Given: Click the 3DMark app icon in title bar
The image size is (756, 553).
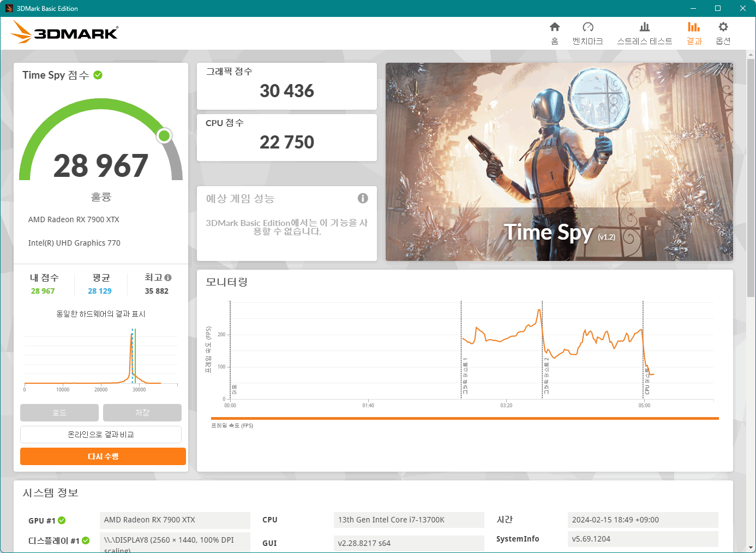Looking at the screenshot, I should 9,8.
